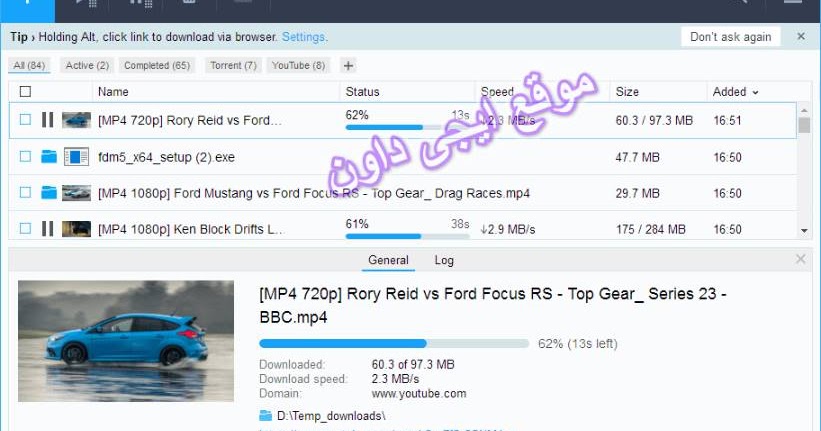Select the Ford Mustang vs Ford Focus RS file name
The height and width of the screenshot is (431, 821).
314,193
